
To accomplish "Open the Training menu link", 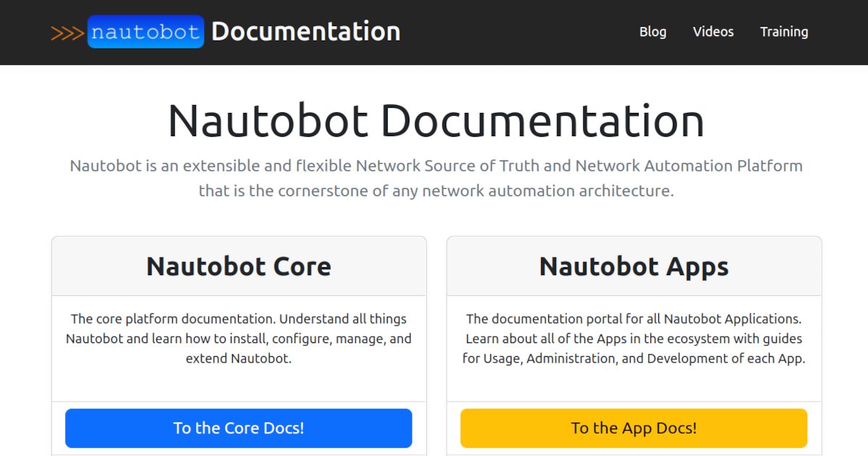I will click(784, 32).
